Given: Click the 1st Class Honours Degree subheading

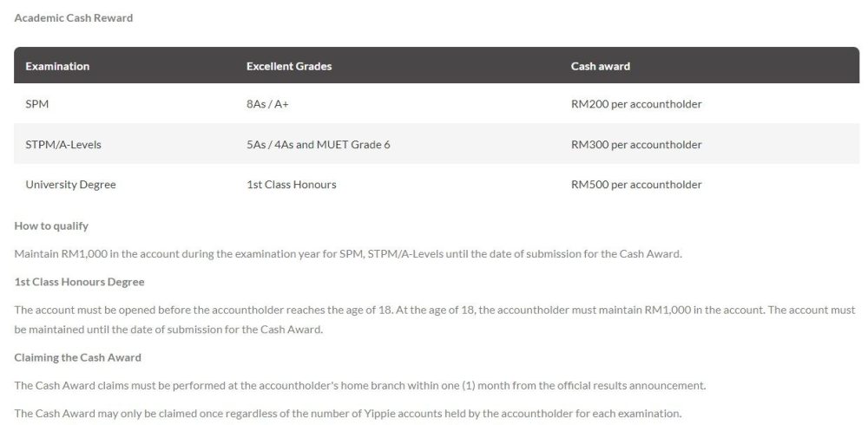Looking at the screenshot, I should [79, 282].
